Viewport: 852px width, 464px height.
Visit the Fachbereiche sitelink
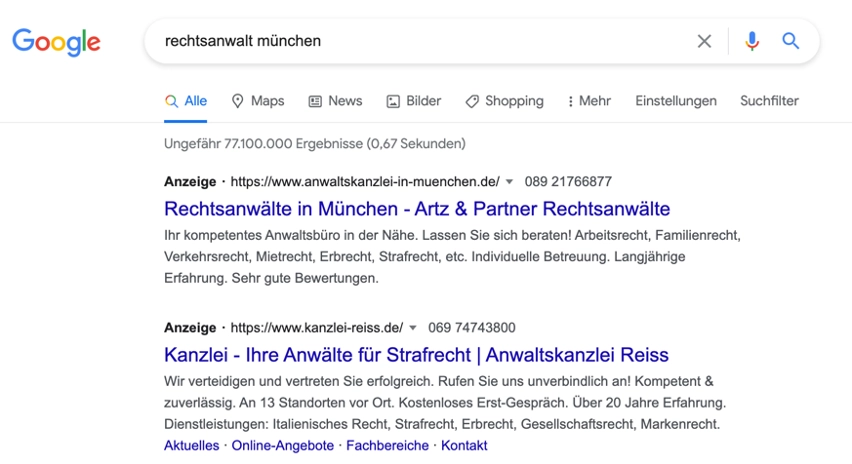pyautogui.click(x=387, y=446)
